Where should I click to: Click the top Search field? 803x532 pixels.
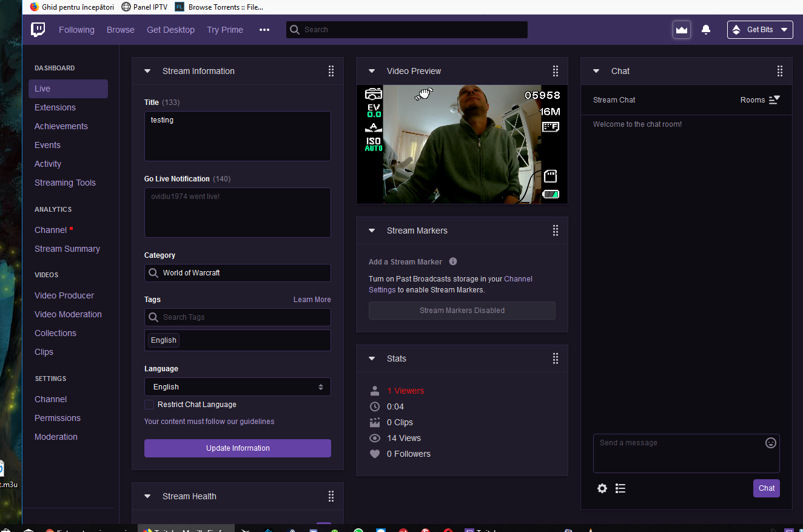coord(407,30)
